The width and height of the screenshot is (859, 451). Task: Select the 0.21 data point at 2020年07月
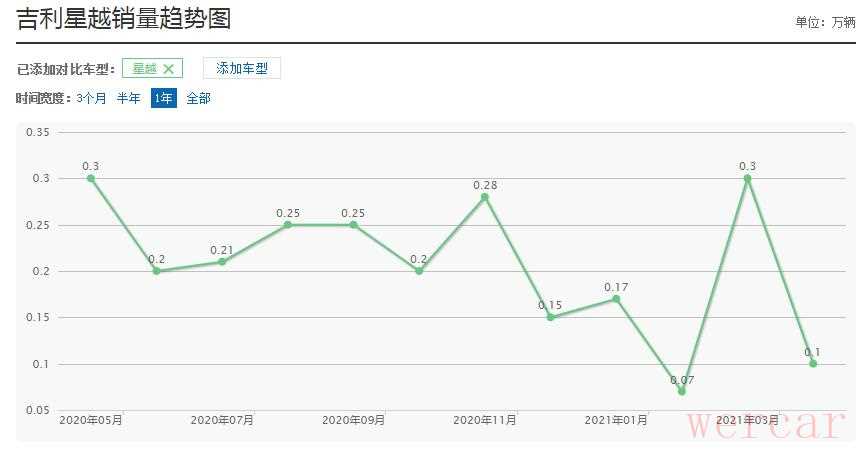[222, 262]
